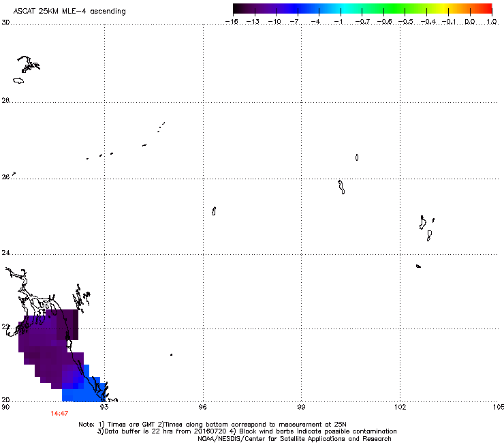Click the colorbar label '-7'
Screen dimensions: 504x443
coord(295,22)
